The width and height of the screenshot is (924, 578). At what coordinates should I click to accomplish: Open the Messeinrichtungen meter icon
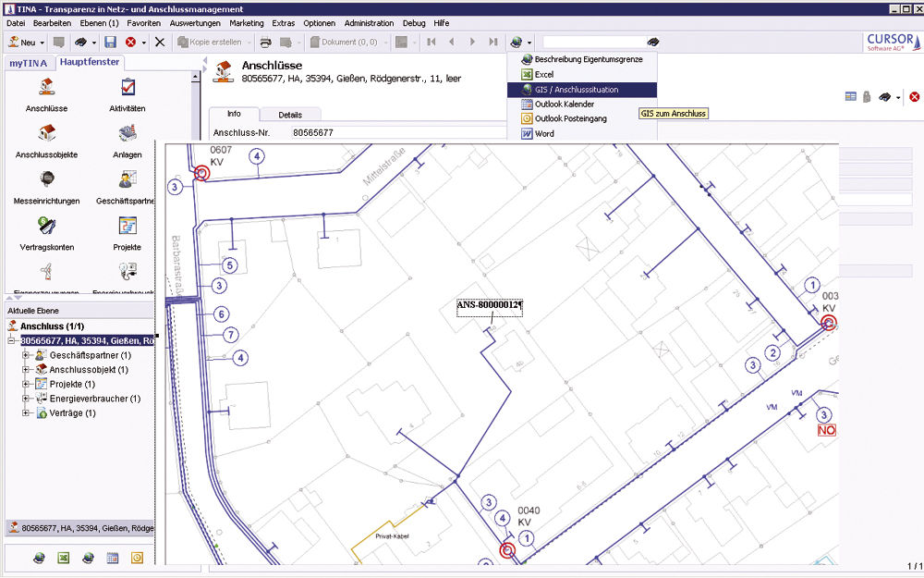45,179
